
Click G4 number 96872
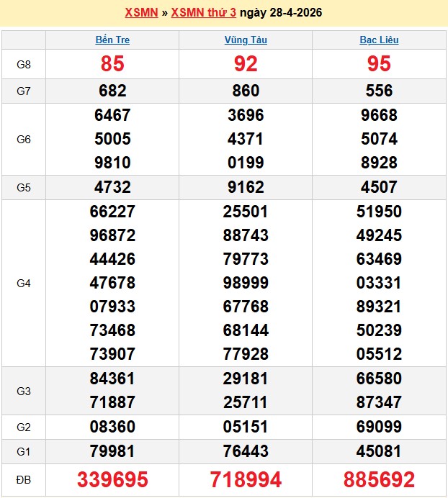click(112, 235)
